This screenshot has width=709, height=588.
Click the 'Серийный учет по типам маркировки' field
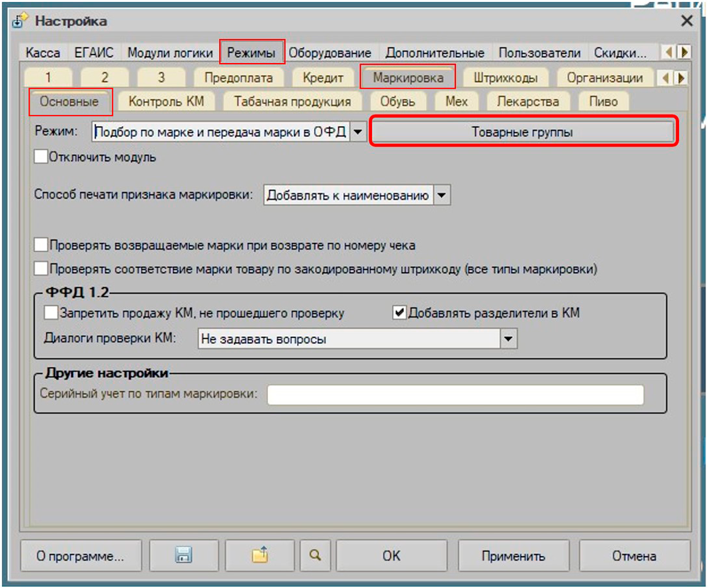454,395
